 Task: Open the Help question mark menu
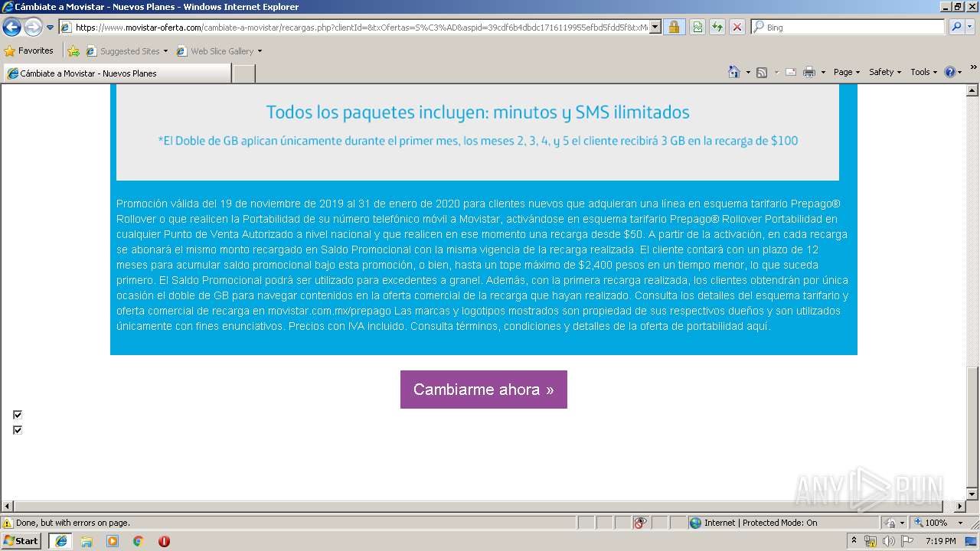click(x=953, y=72)
